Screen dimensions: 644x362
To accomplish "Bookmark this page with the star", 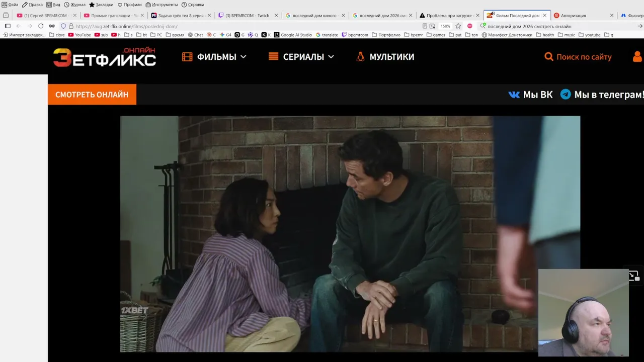I will [458, 26].
